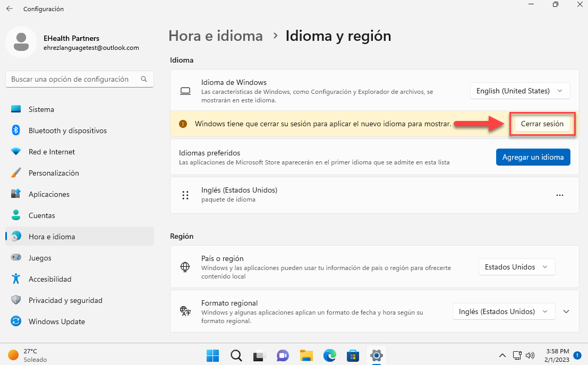This screenshot has height=365, width=588.
Task: Show hidden system tray icons
Action: point(502,355)
